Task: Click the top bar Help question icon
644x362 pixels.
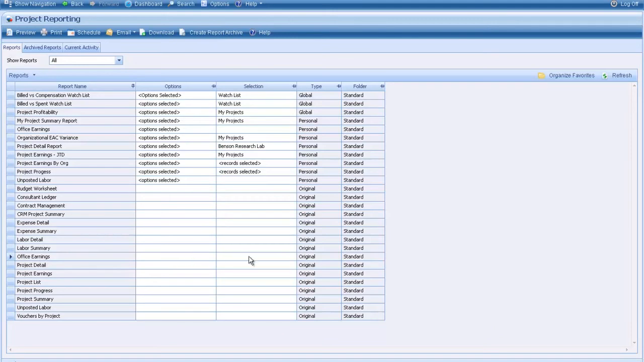Action: click(x=238, y=4)
